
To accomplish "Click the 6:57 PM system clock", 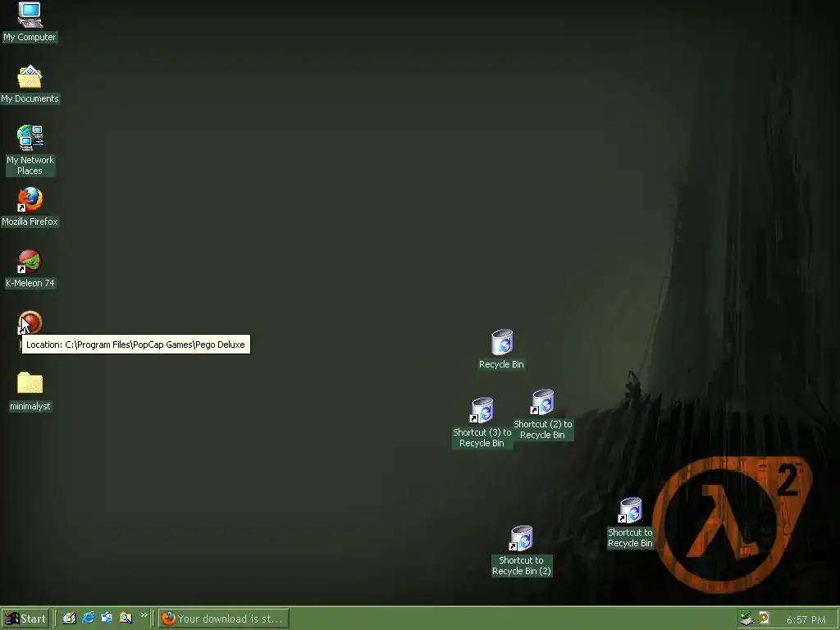I will tap(806, 620).
